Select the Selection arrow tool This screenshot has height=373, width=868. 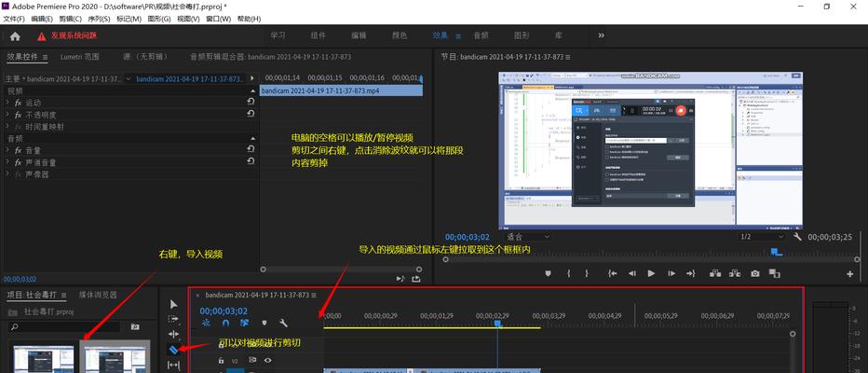point(174,304)
